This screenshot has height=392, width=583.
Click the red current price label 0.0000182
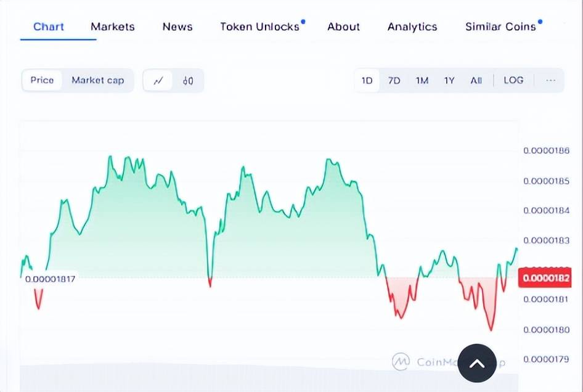tap(545, 278)
